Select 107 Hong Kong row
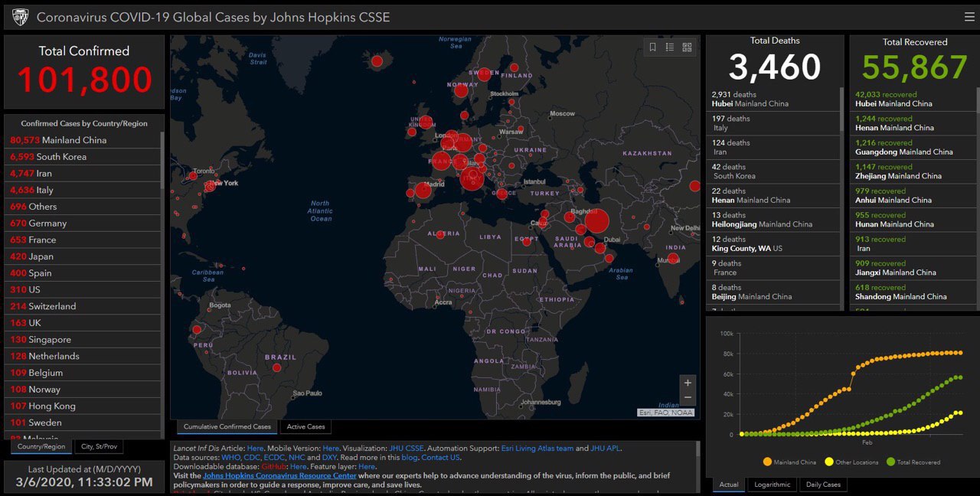 [83, 406]
